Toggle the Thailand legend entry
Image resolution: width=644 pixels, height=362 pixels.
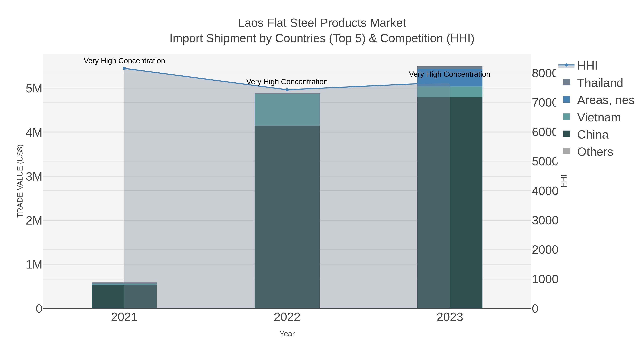click(593, 83)
